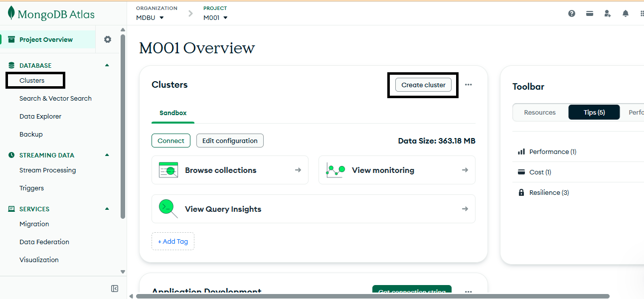Collapse the SERVICES section
The image size is (644, 299).
pyautogui.click(x=107, y=209)
